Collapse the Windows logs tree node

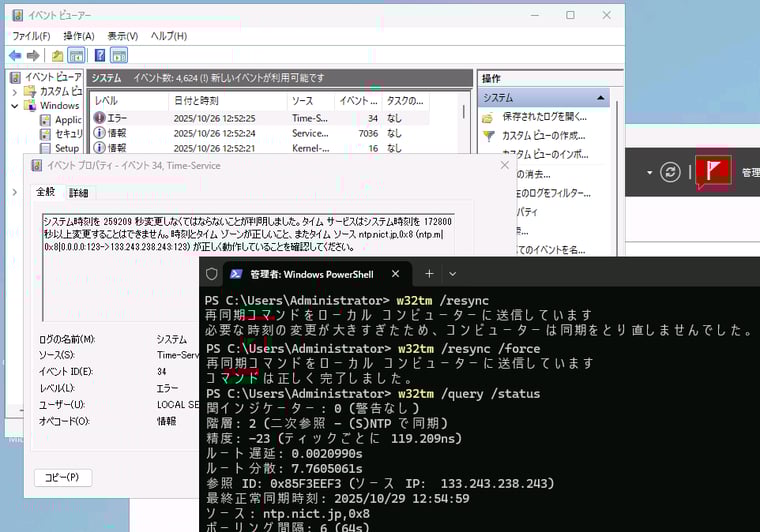coord(15,106)
